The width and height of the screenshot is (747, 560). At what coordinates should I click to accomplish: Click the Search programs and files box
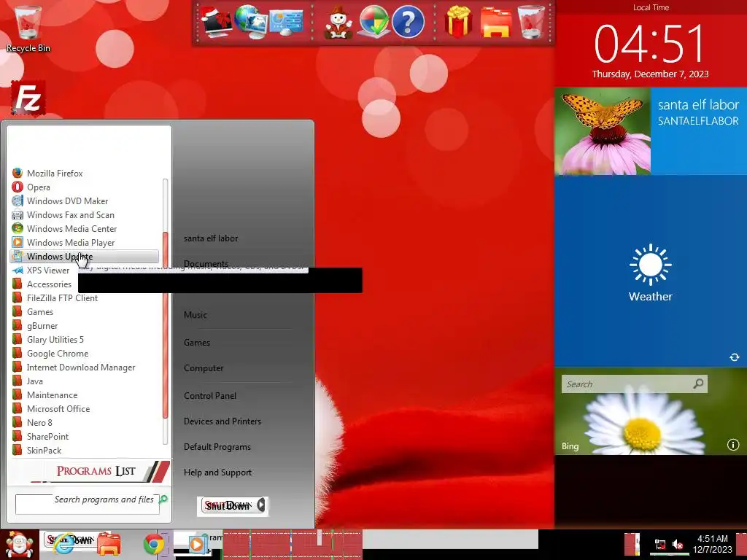click(88, 505)
